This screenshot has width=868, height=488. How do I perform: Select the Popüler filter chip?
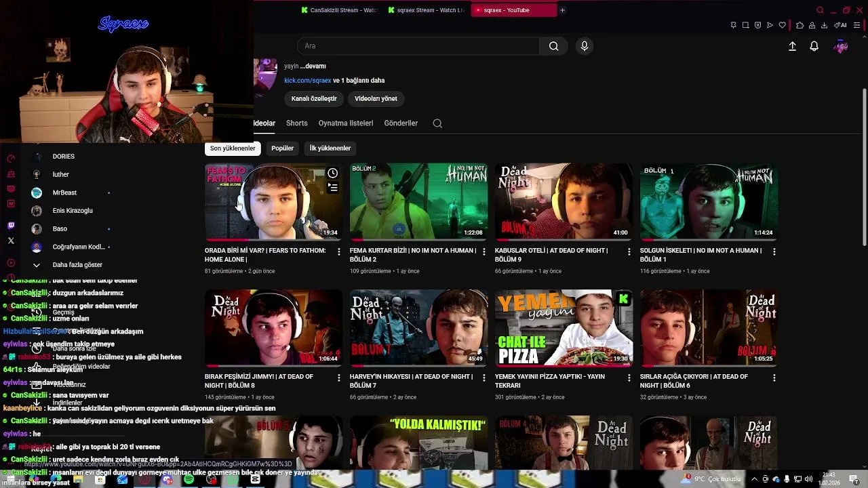coord(282,148)
